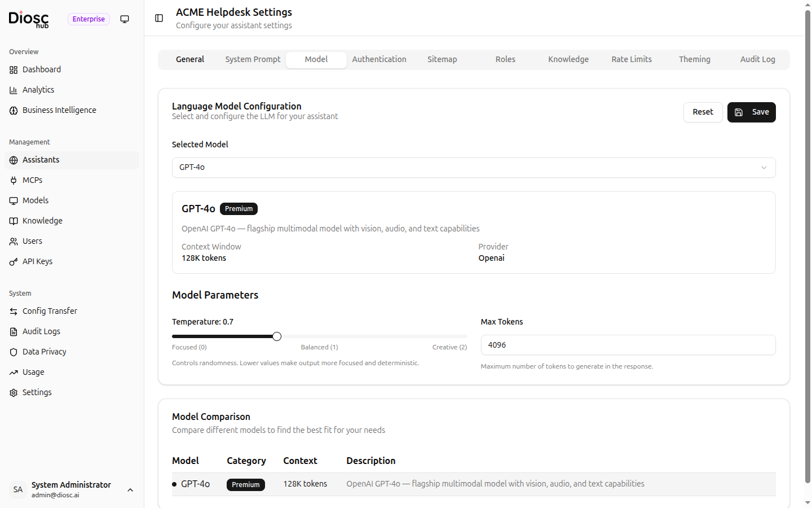Click the monitor display icon in sidebar header

tap(125, 19)
